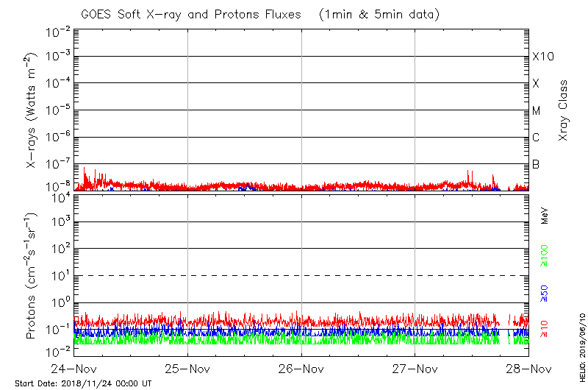Click the B class label on right axis

pyautogui.click(x=537, y=164)
